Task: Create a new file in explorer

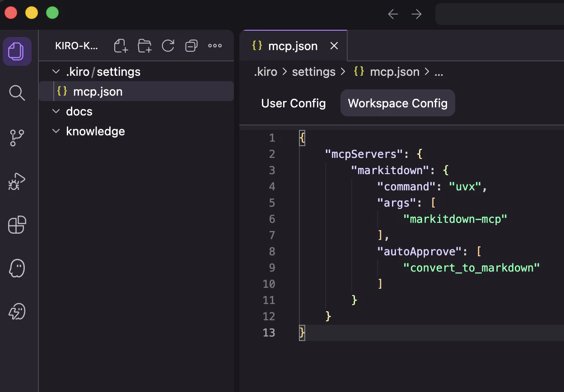Action: pyautogui.click(x=121, y=46)
